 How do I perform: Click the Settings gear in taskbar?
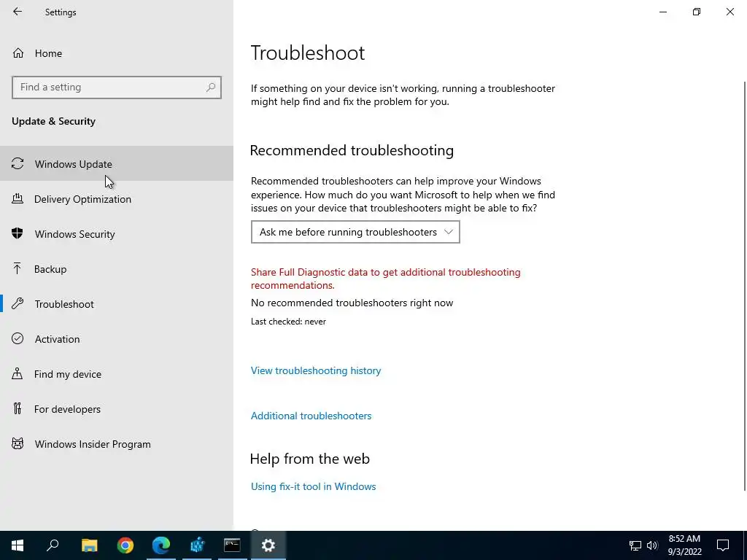click(x=268, y=545)
